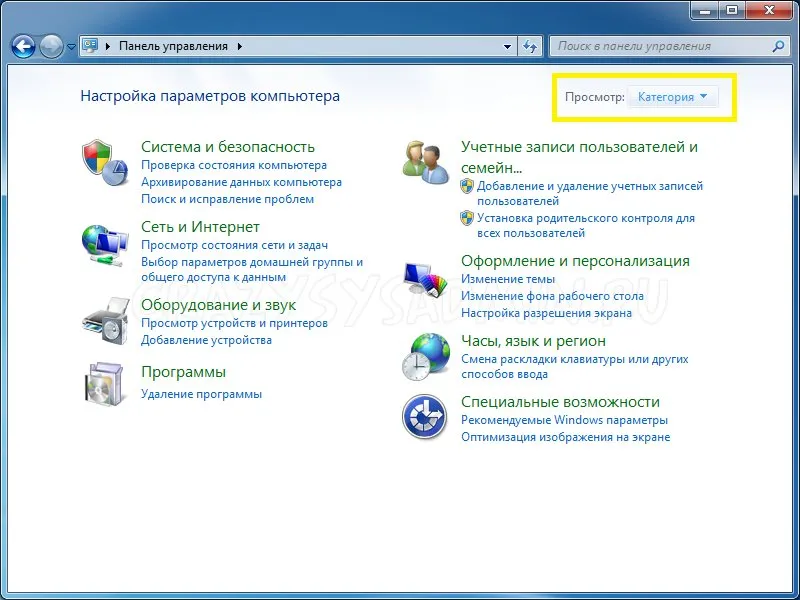Screen dimensions: 800x600
Task: Open User Accounts people icon
Action: pos(426,162)
